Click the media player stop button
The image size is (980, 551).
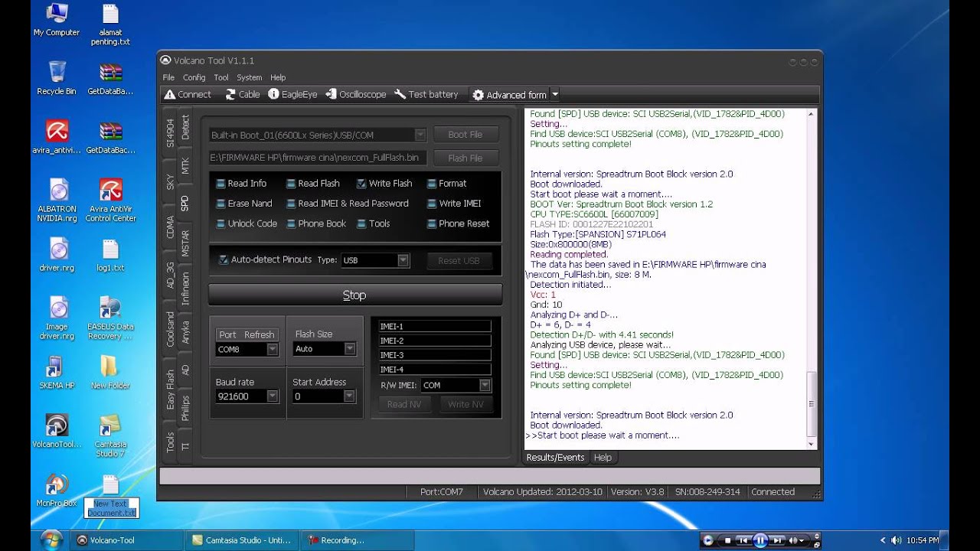(x=727, y=540)
